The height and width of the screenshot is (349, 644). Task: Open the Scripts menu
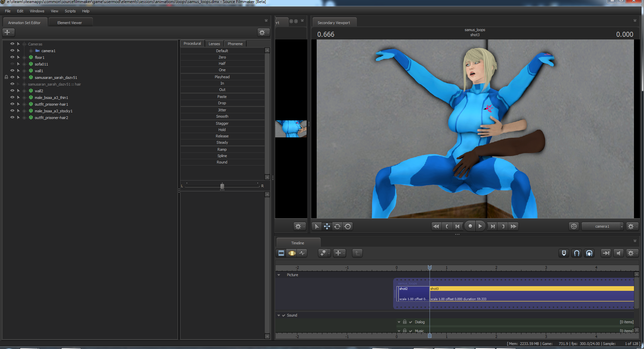pyautogui.click(x=70, y=11)
